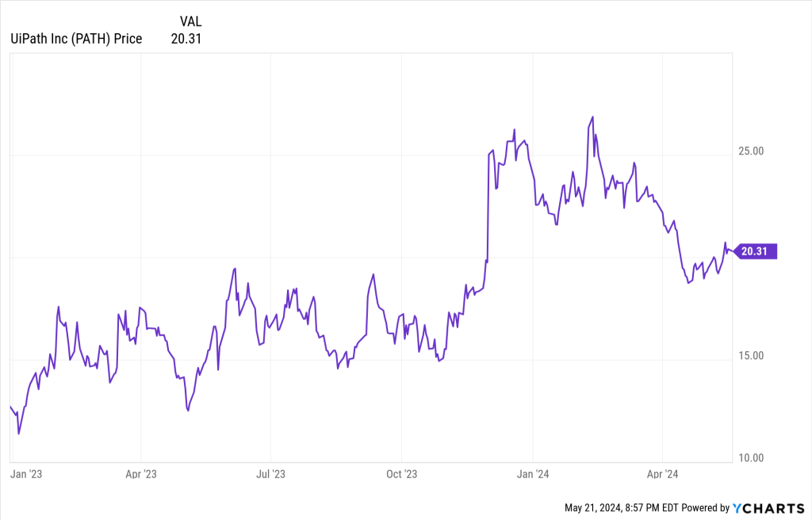Click the 10.00 y-axis label
The image size is (812, 520).
[x=749, y=457]
